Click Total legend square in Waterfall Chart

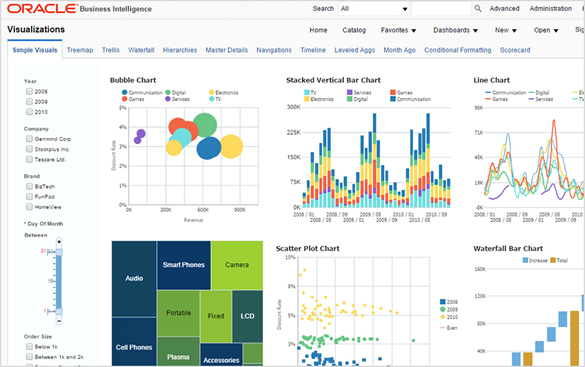pyautogui.click(x=553, y=260)
